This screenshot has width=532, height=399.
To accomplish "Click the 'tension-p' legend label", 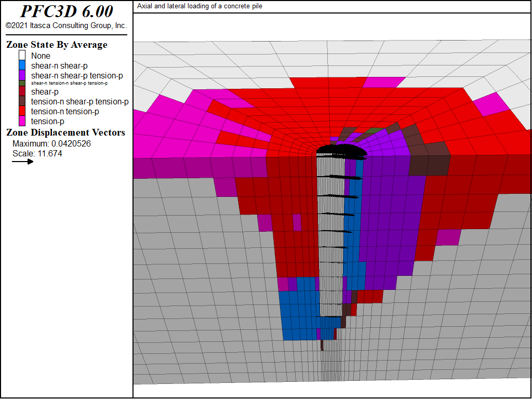I will (47, 122).
